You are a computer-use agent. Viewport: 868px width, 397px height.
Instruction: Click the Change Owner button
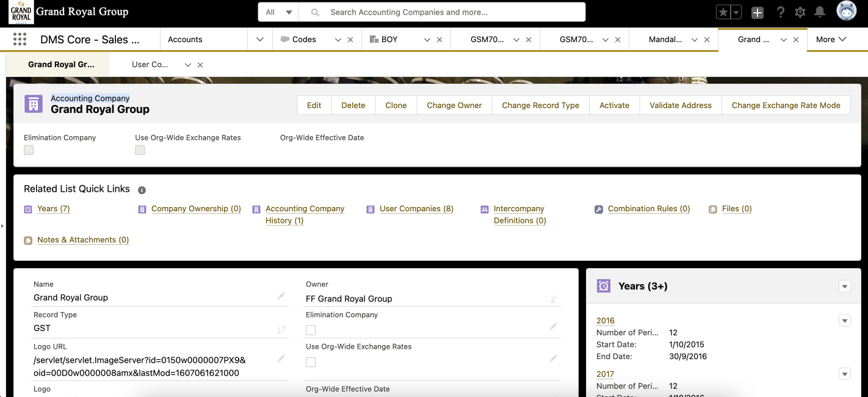coord(455,105)
